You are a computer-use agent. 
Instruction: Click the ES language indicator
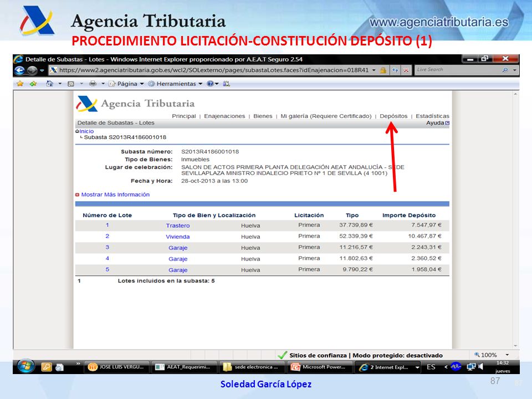pos(431,367)
